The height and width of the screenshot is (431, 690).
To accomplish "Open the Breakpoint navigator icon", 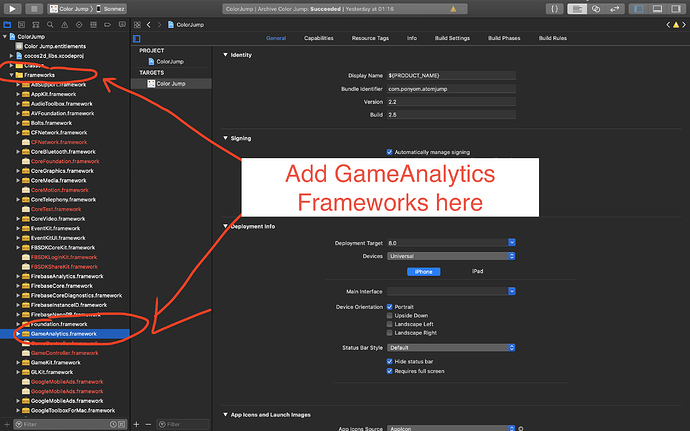I will pyautogui.click(x=107, y=25).
